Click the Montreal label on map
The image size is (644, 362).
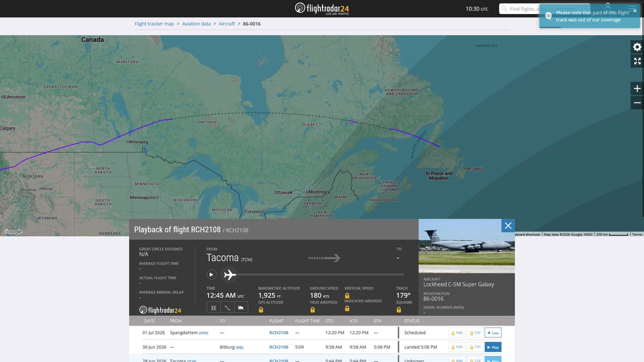[x=317, y=191]
